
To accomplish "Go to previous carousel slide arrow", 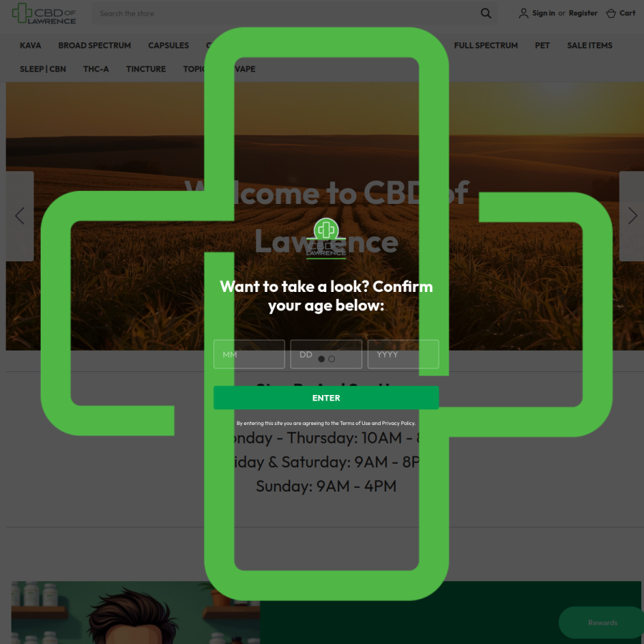I will pos(20,215).
